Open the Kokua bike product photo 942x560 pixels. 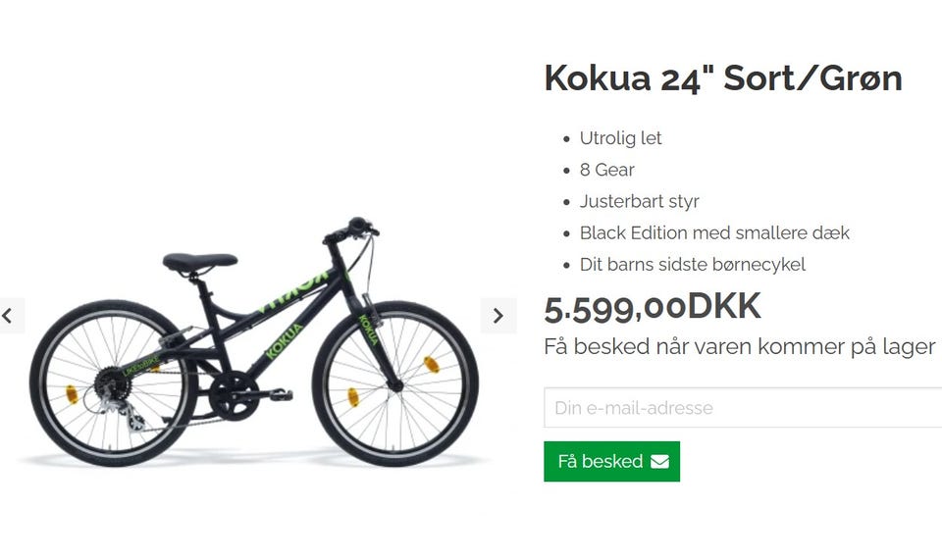coord(253,342)
